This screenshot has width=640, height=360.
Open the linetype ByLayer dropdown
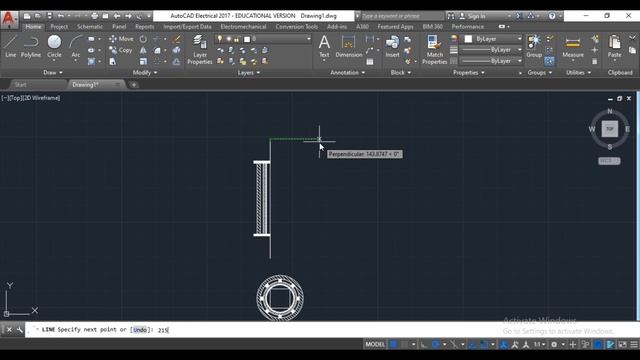pyautogui.click(x=491, y=61)
